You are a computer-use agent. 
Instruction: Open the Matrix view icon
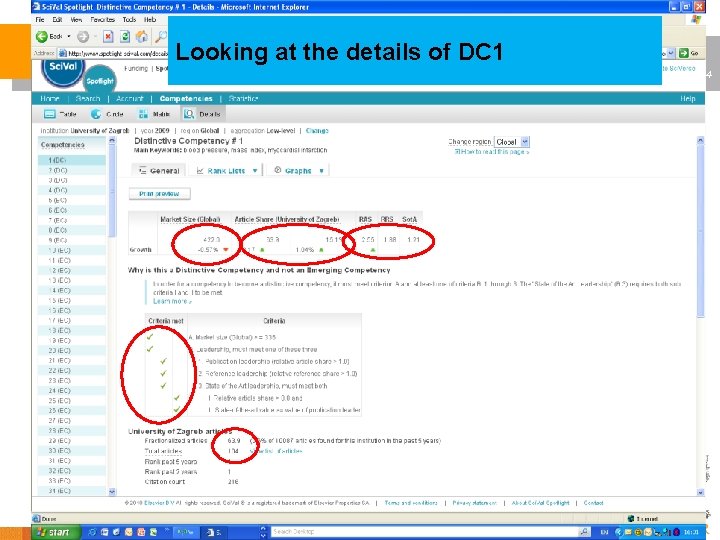(143, 114)
